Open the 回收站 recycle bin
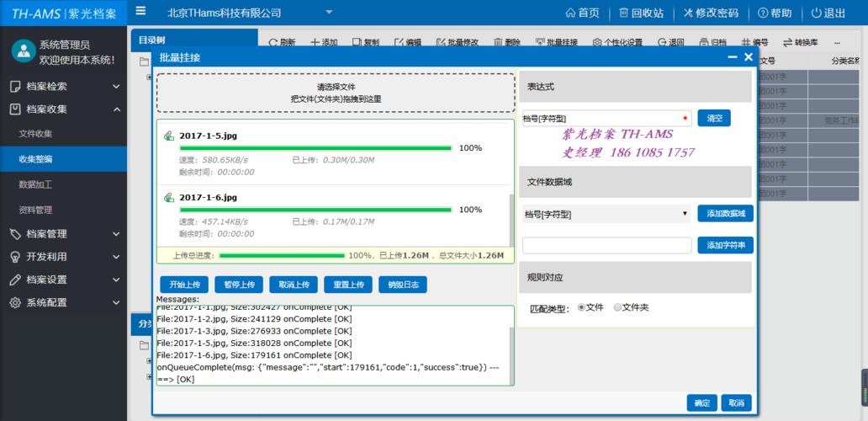 click(641, 13)
